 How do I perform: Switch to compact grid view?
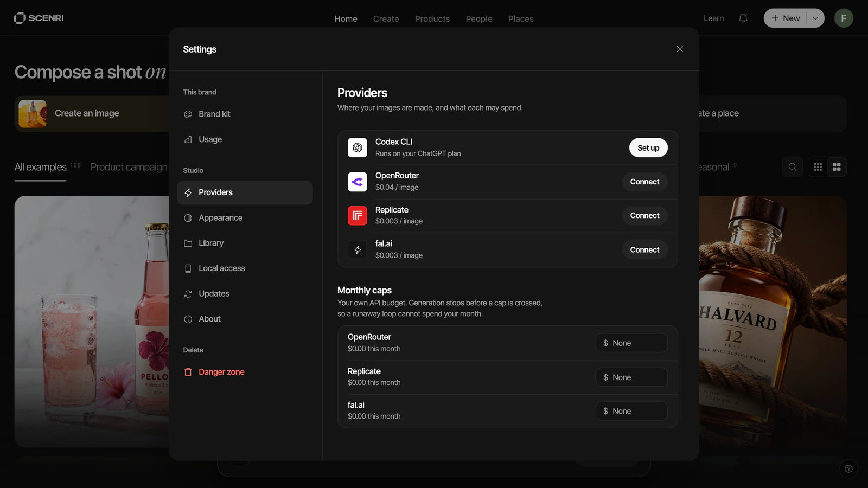click(818, 167)
